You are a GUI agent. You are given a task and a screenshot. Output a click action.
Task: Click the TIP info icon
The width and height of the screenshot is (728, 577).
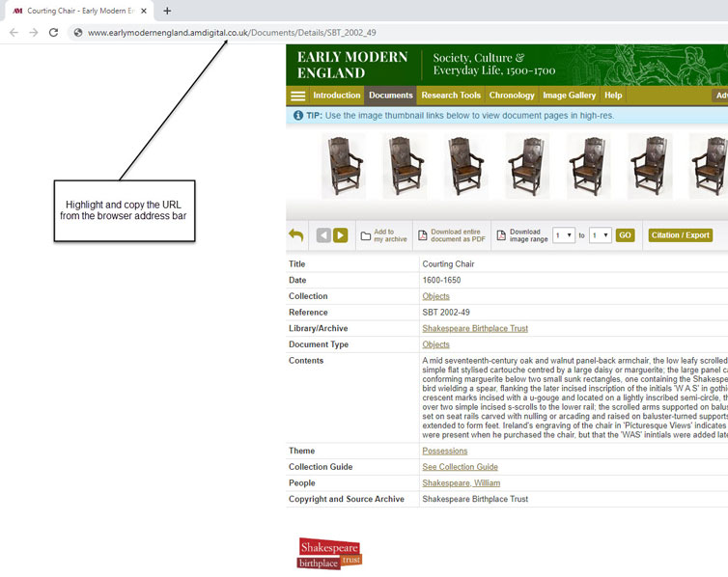298,115
